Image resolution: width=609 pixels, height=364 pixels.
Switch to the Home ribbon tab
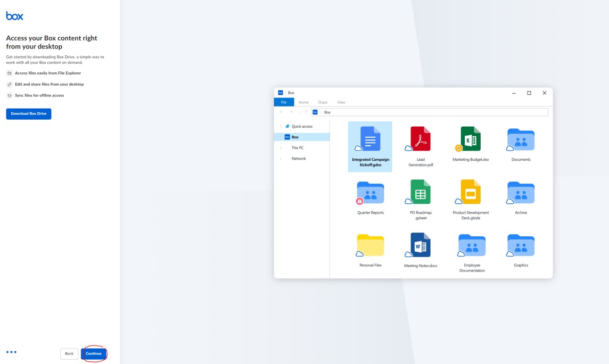pyautogui.click(x=303, y=103)
